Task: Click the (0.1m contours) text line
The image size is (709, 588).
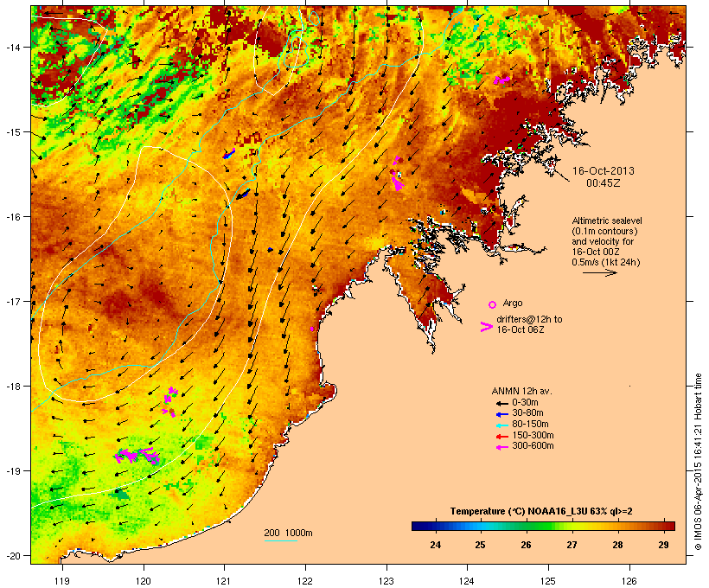Action: pos(604,231)
